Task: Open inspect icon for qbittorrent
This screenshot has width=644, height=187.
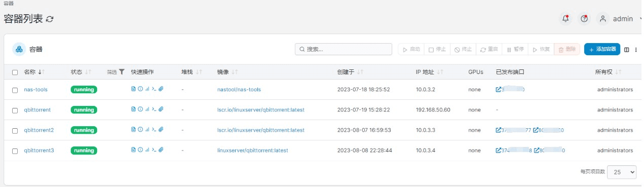Action: (x=140, y=109)
